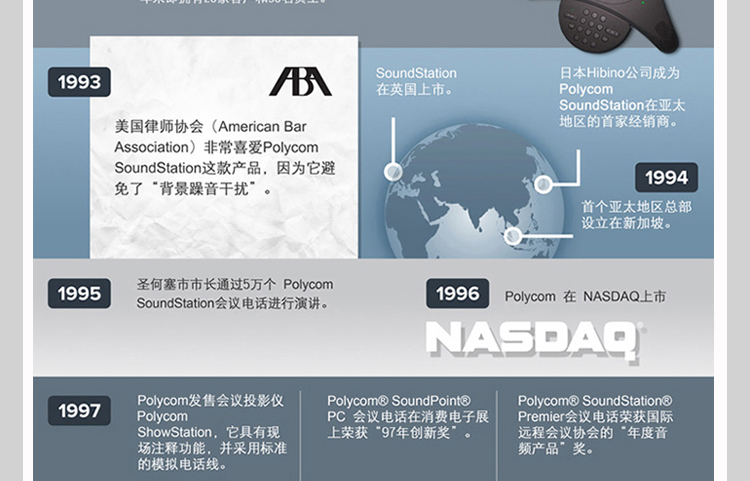750x481 pixels.
Task: Click the 新加坡 Asia-Pacific headquarters text
Action: coord(636,215)
